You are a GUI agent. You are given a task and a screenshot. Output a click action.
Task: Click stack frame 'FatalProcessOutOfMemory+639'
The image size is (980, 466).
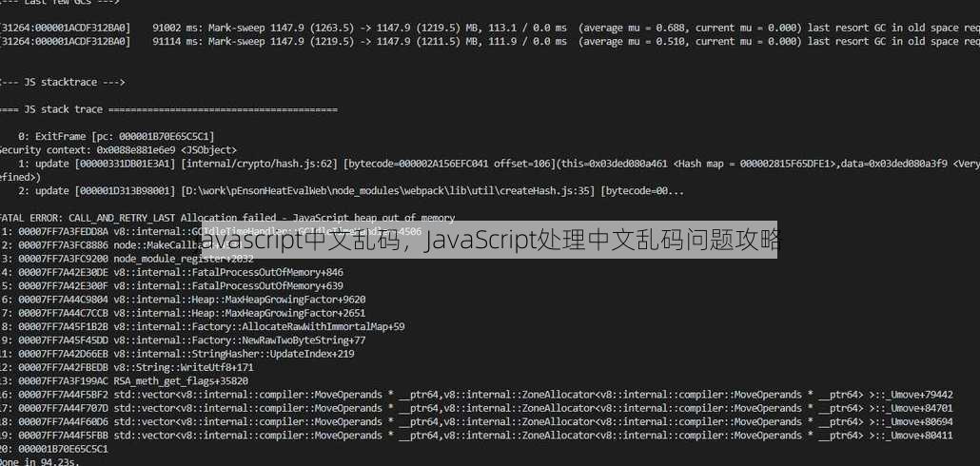pyautogui.click(x=228, y=286)
